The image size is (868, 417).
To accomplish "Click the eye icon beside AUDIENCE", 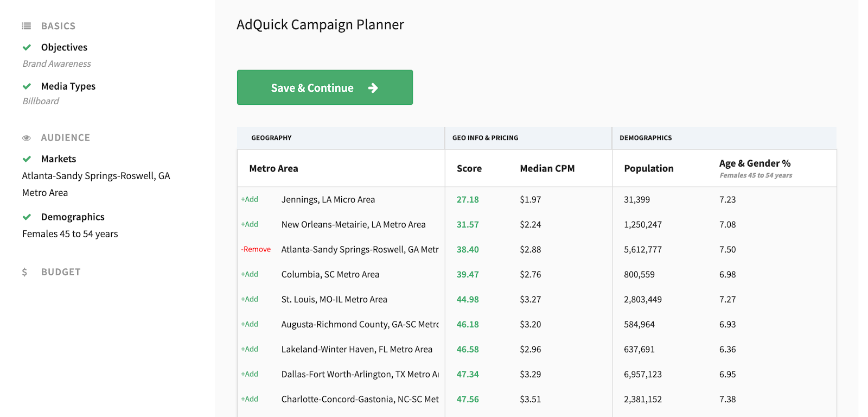I will coord(26,138).
